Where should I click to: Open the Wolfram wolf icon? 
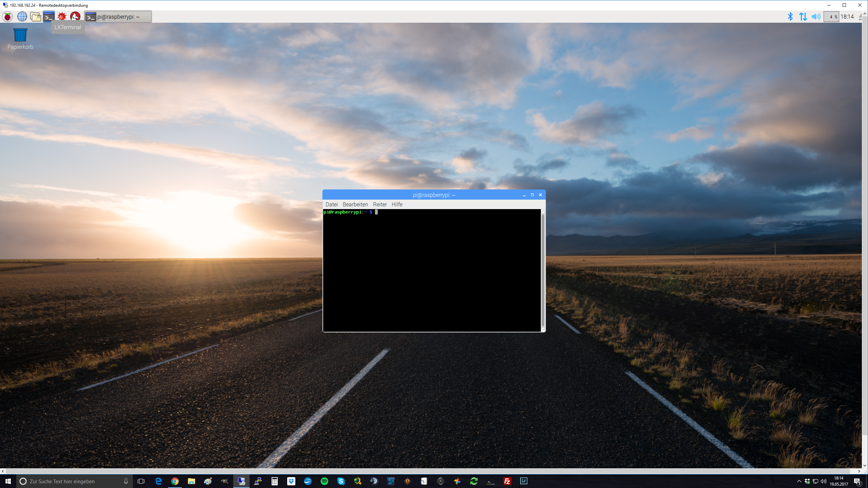[x=75, y=17]
